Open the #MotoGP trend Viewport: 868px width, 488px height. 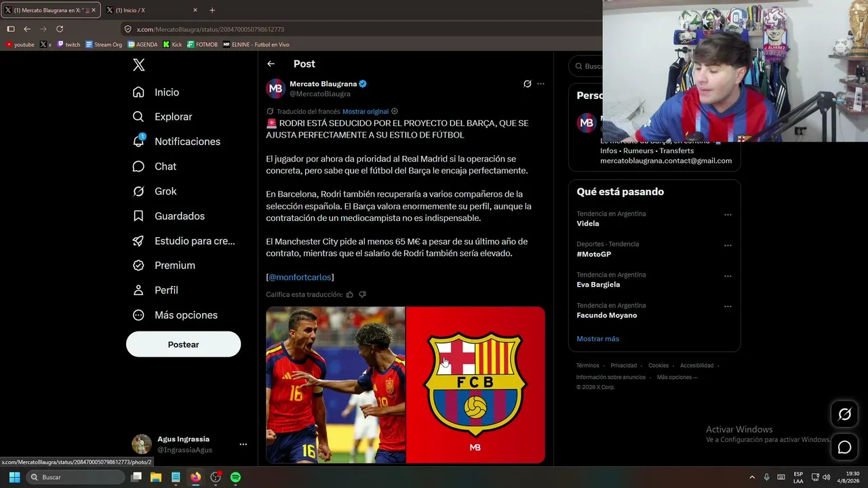594,254
